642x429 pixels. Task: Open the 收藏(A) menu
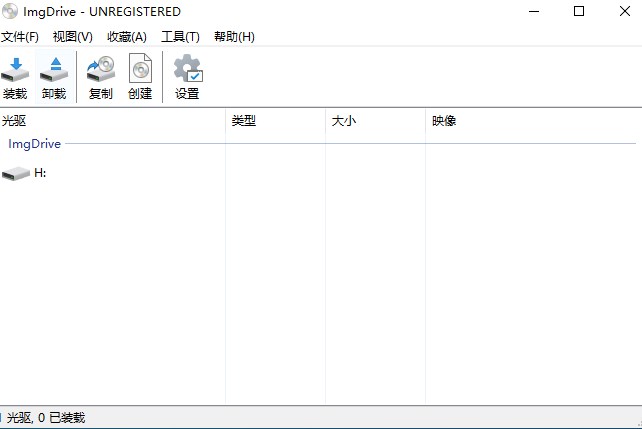point(127,37)
